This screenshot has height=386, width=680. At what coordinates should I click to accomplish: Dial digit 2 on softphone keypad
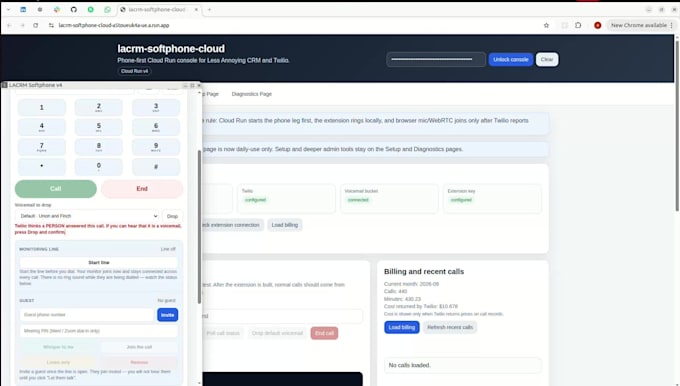pos(99,107)
